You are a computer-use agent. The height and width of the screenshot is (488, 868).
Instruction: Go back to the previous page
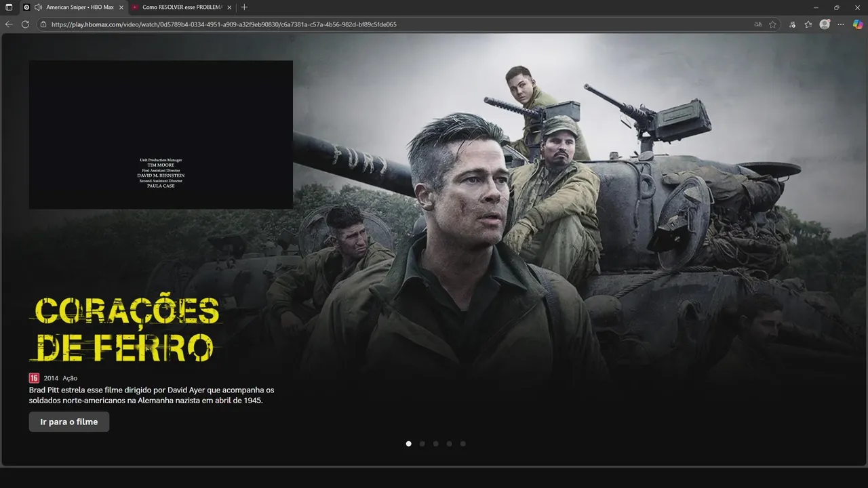pos(9,24)
